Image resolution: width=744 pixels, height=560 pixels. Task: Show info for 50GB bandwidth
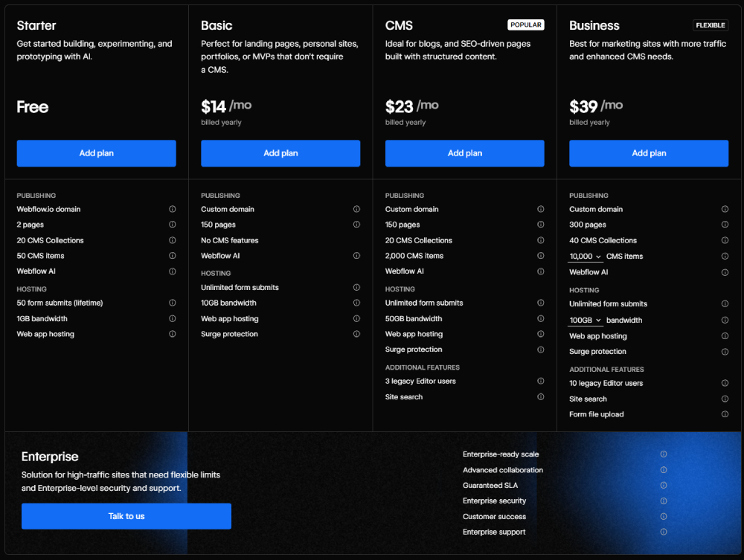click(540, 318)
